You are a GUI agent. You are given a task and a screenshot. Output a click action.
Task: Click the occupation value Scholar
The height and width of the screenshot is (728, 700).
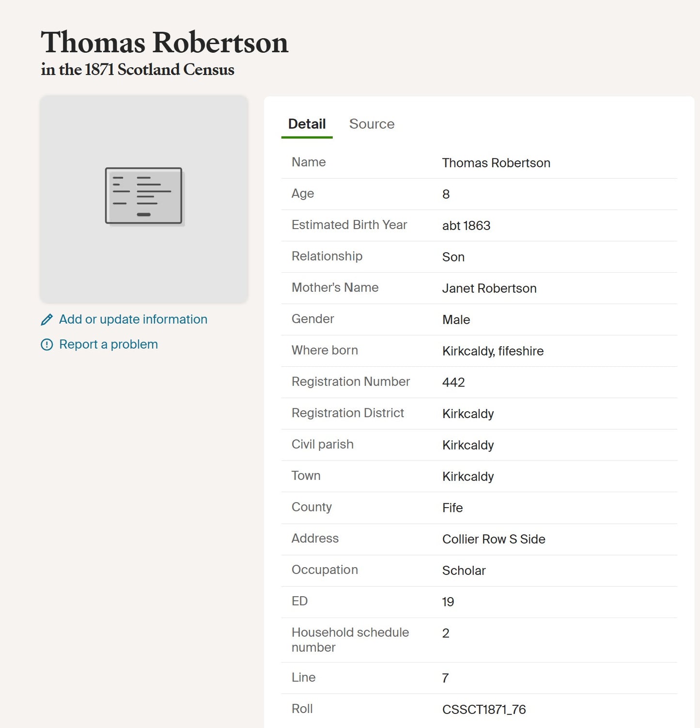pyautogui.click(x=464, y=571)
